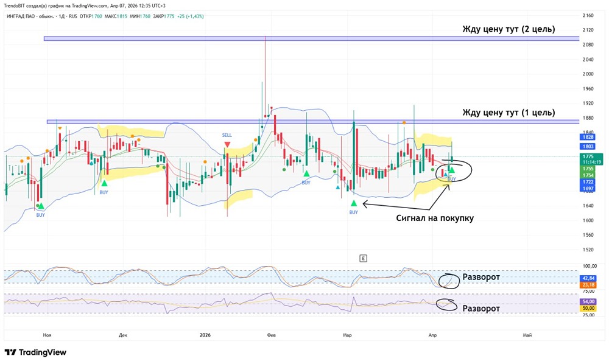
Task: Click the yellow 50,00 RSI value tag
Action: (588, 308)
